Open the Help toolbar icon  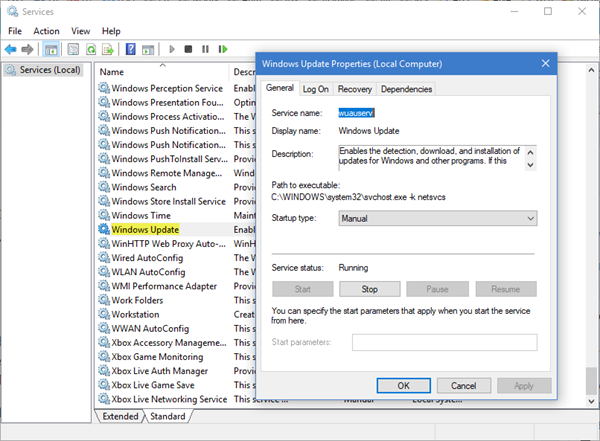[x=131, y=49]
